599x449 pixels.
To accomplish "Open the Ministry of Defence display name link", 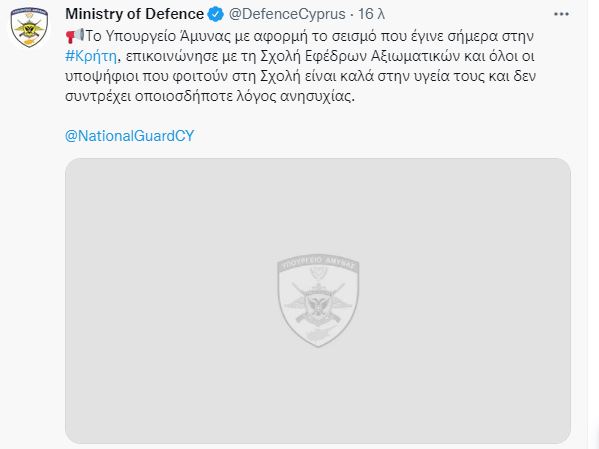I will [134, 14].
